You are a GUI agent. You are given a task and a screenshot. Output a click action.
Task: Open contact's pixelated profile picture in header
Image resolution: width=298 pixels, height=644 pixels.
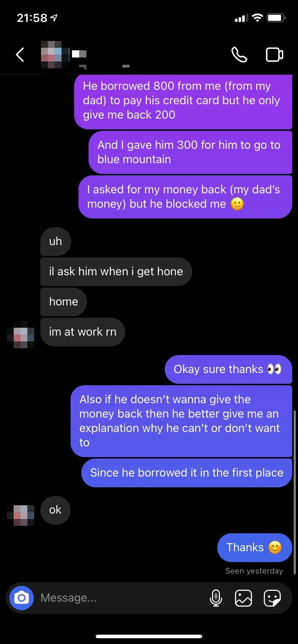coord(55,55)
